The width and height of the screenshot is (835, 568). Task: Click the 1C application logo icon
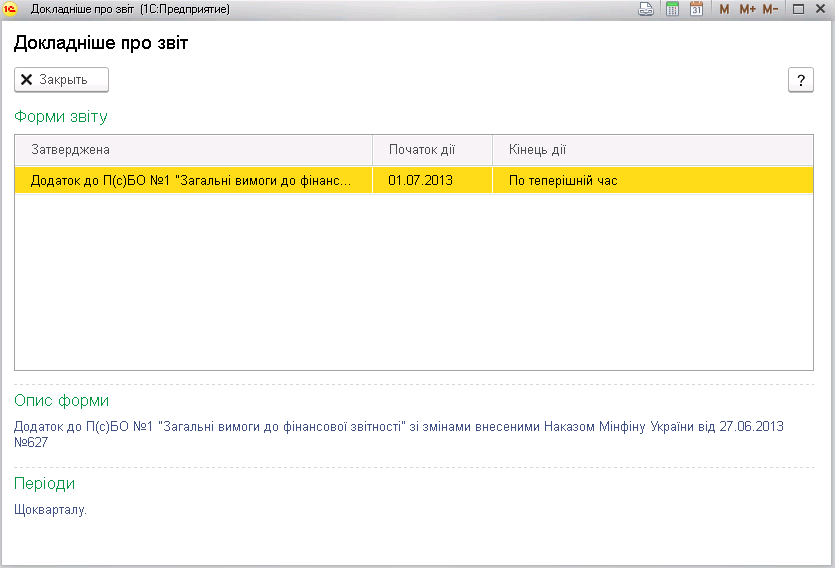coord(10,9)
